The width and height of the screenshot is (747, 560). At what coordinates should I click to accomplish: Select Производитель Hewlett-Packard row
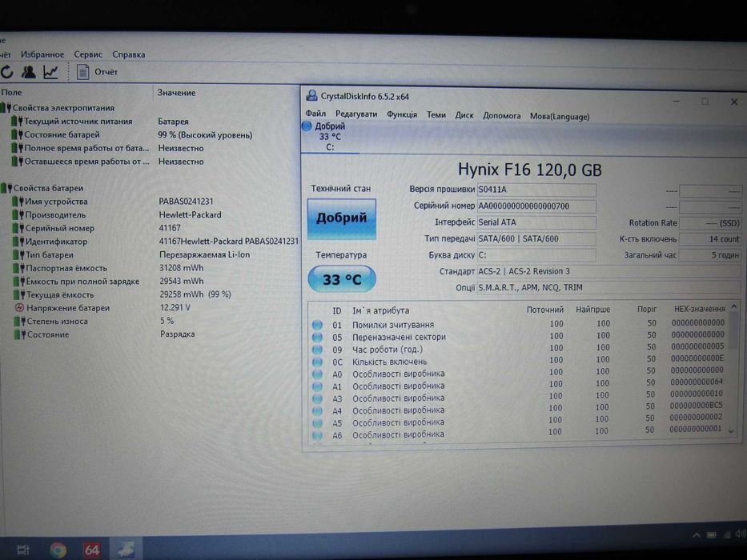pyautogui.click(x=117, y=214)
